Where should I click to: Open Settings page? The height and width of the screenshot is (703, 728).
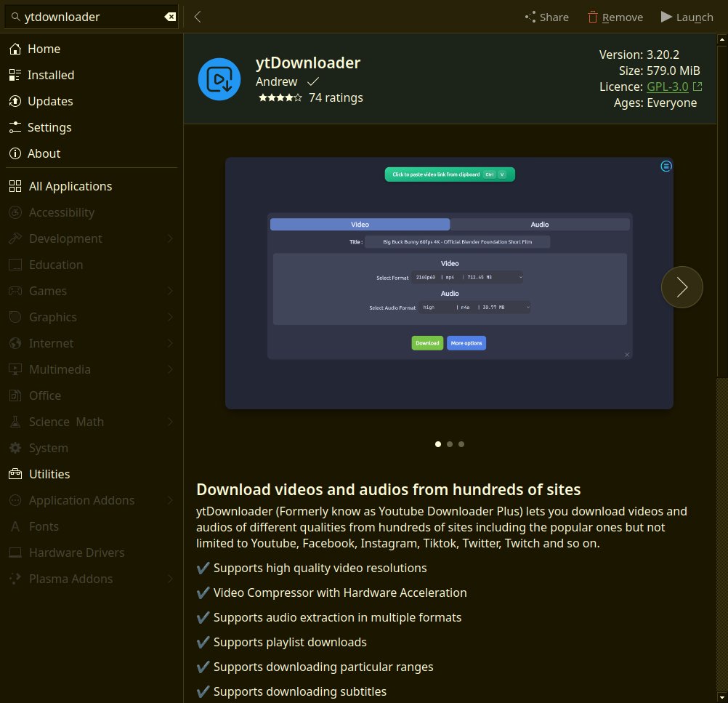point(92,127)
